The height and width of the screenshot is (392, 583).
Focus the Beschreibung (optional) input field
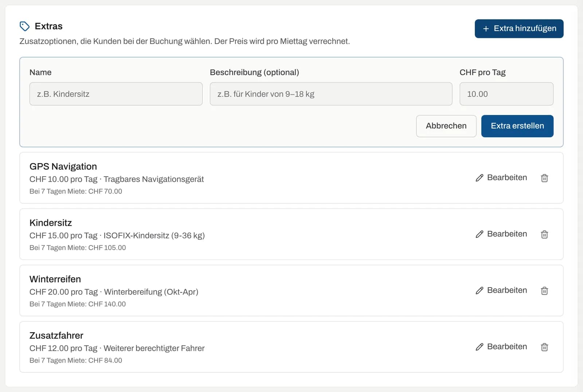331,94
